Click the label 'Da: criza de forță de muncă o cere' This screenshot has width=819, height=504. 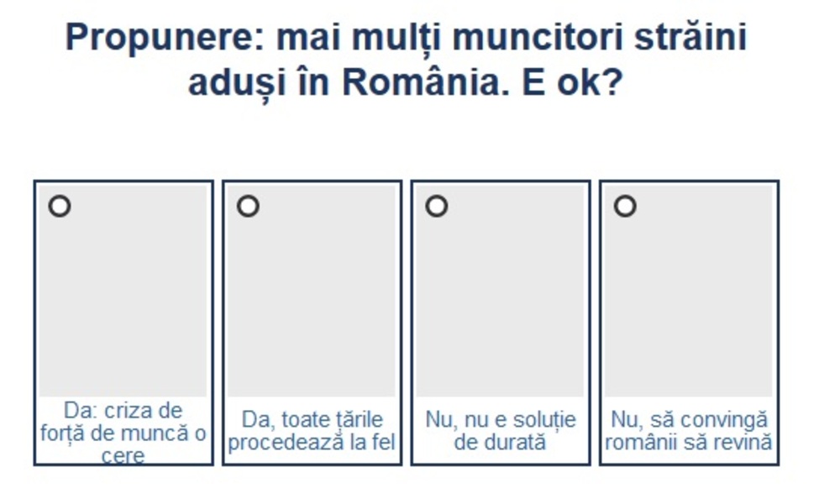coord(123,433)
